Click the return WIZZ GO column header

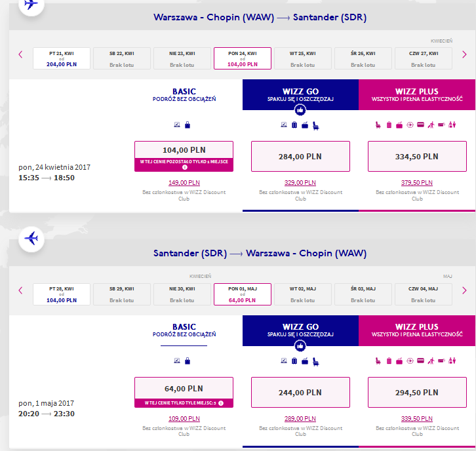pos(300,330)
